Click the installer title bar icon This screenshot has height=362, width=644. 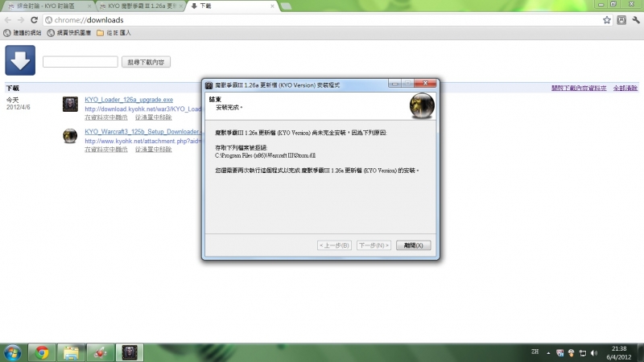(x=208, y=85)
